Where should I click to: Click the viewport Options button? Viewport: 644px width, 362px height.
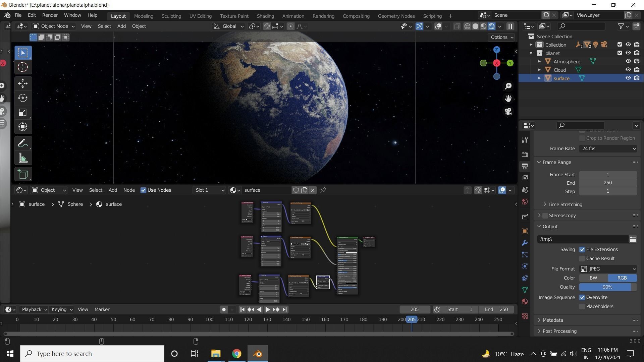pos(502,37)
